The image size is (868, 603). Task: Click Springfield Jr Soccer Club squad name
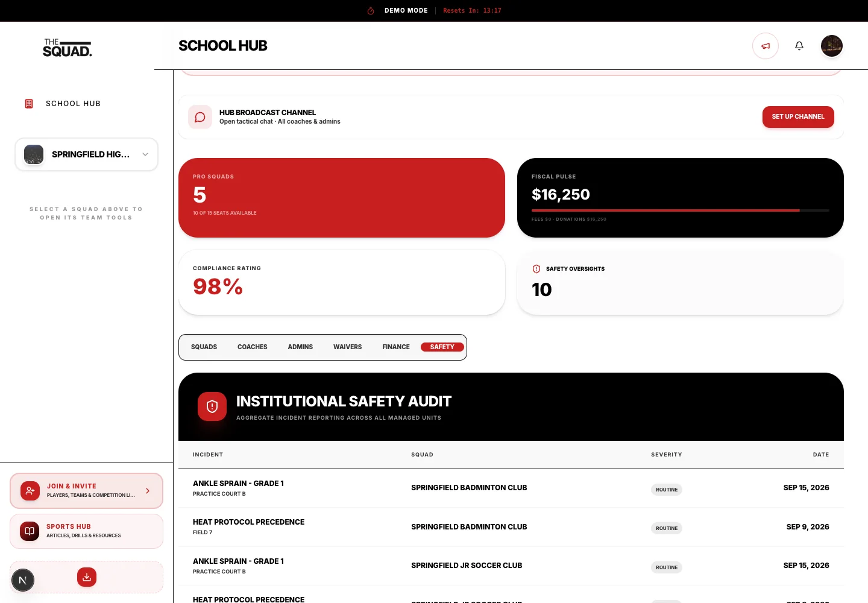[x=467, y=566]
